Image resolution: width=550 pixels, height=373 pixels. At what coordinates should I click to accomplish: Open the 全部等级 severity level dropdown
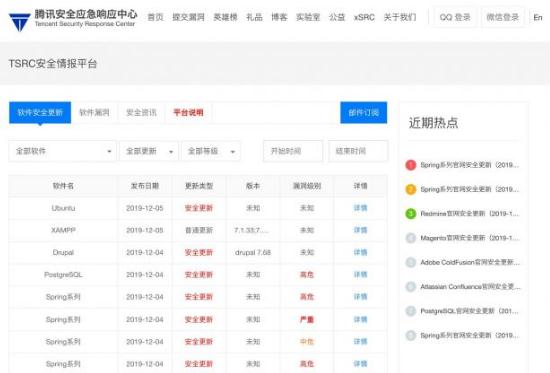[211, 151]
